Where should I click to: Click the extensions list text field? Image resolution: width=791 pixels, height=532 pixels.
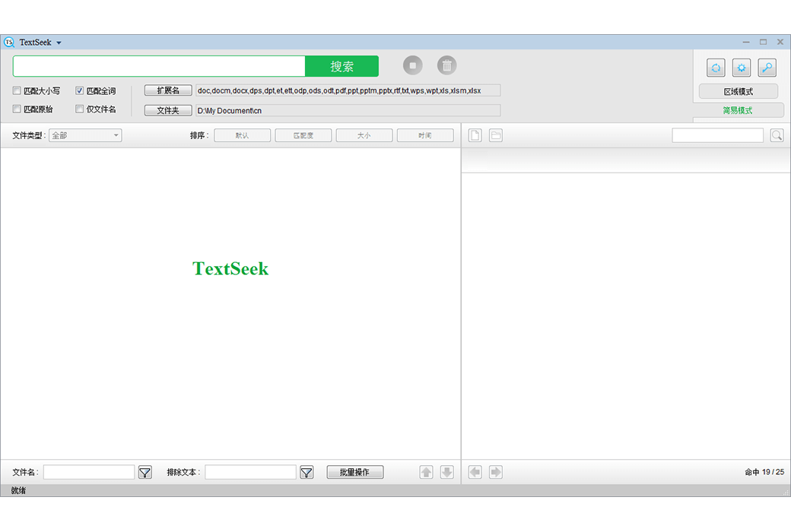coord(348,90)
